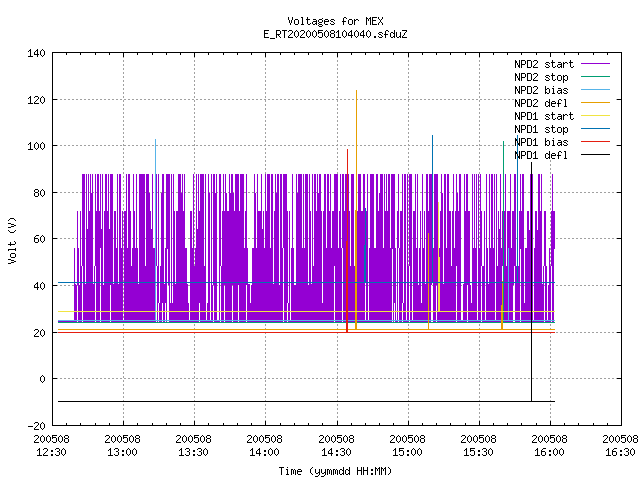
Task: Click the x-axis tick label 16:00
Action: 549,452
